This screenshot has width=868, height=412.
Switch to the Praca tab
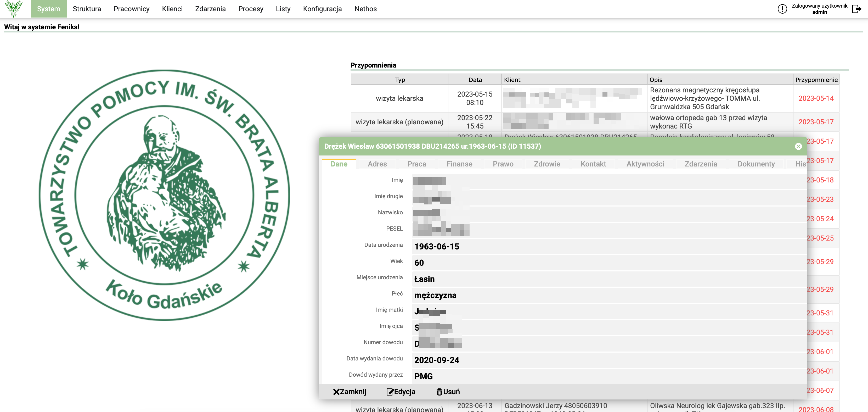click(x=416, y=164)
